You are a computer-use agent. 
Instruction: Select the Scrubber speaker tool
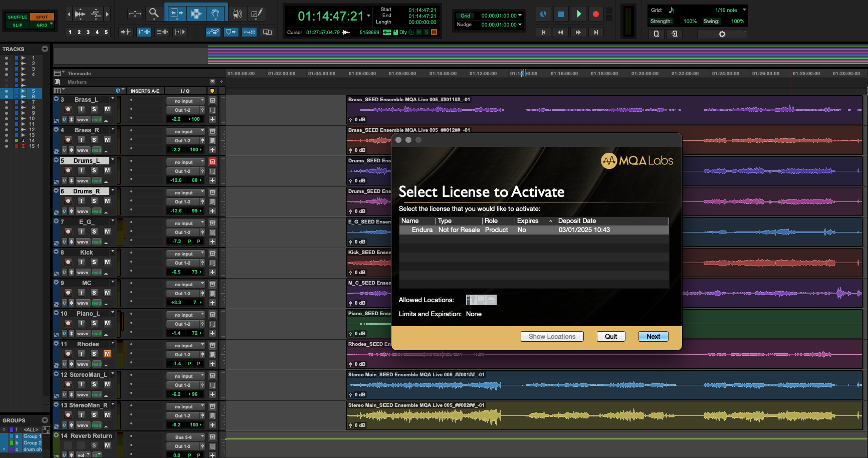[x=238, y=14]
